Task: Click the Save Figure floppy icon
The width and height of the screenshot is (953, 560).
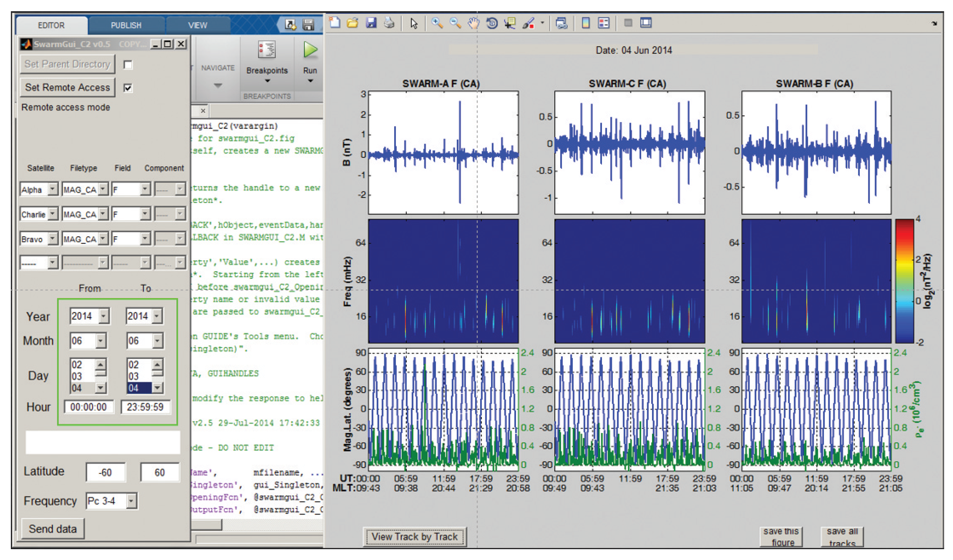Action: pos(371,23)
